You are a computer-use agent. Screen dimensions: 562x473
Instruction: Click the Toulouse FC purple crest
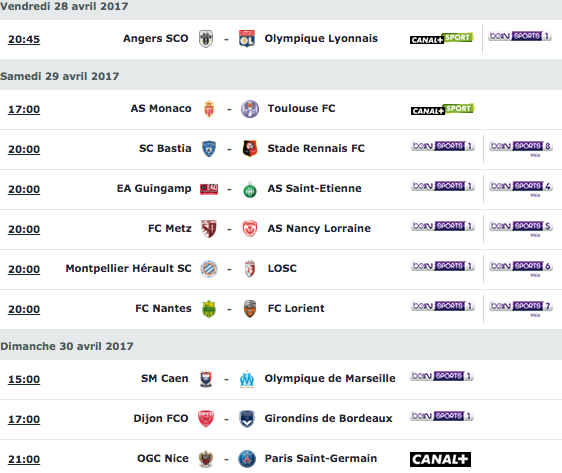click(250, 109)
